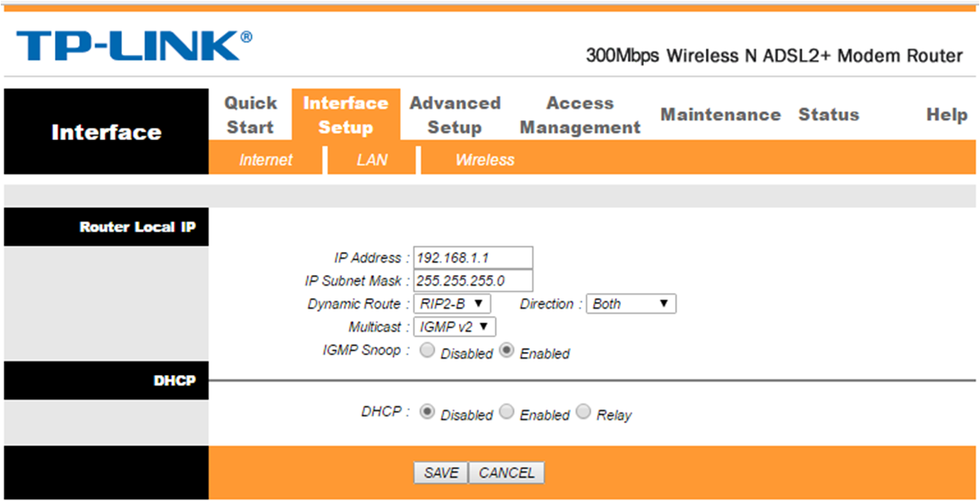Open the Access Management tab

pos(580,115)
